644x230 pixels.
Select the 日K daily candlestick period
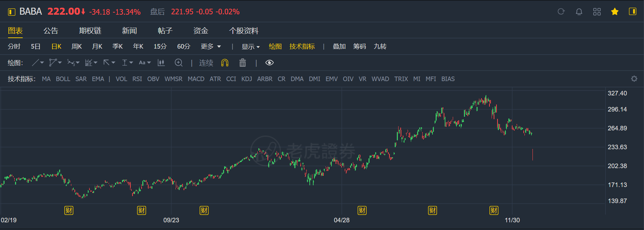[56, 46]
